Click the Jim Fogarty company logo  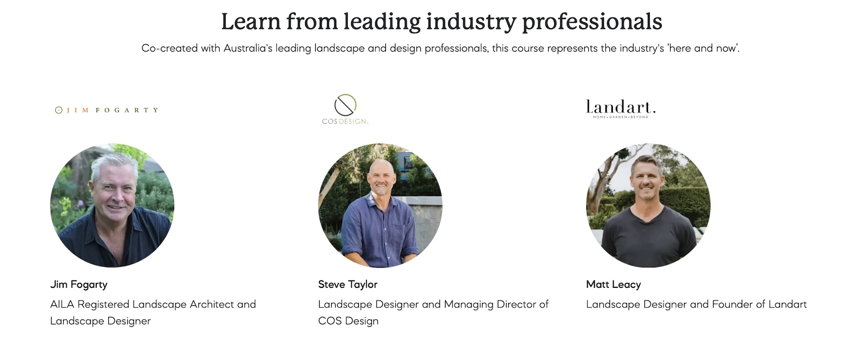107,110
